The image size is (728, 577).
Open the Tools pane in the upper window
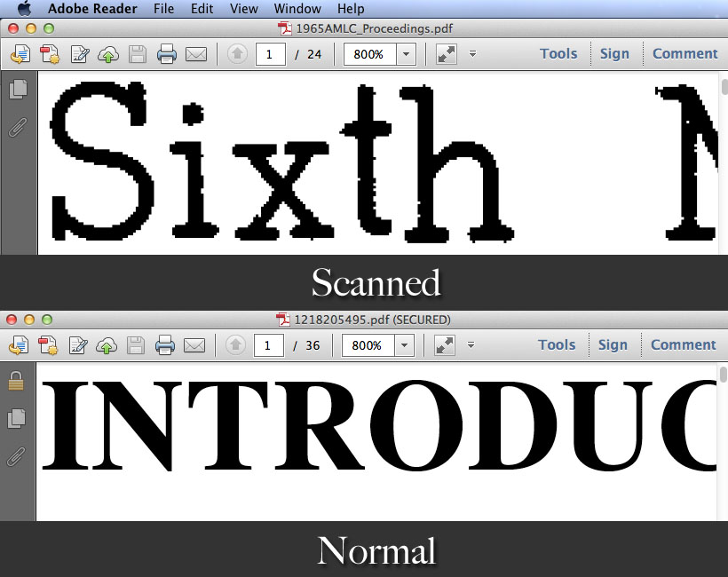tap(558, 54)
